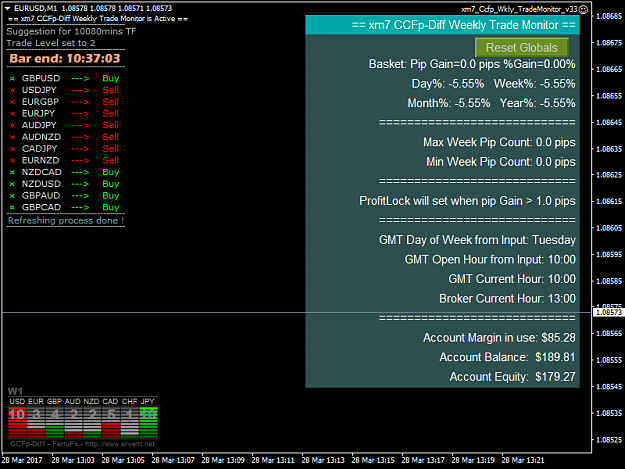Click the Account Equity $179.27 line
This screenshot has height=469, width=625.
(513, 377)
